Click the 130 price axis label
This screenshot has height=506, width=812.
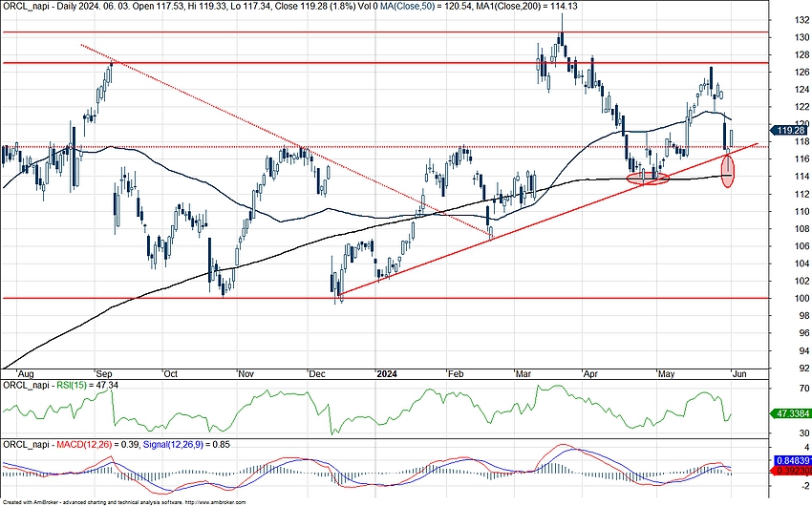click(802, 37)
